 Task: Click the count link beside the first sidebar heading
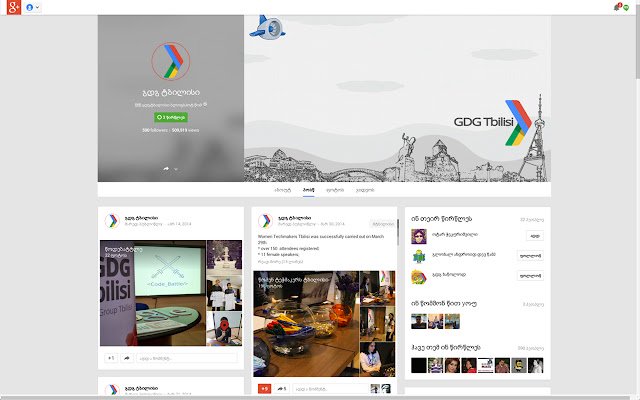(532, 220)
